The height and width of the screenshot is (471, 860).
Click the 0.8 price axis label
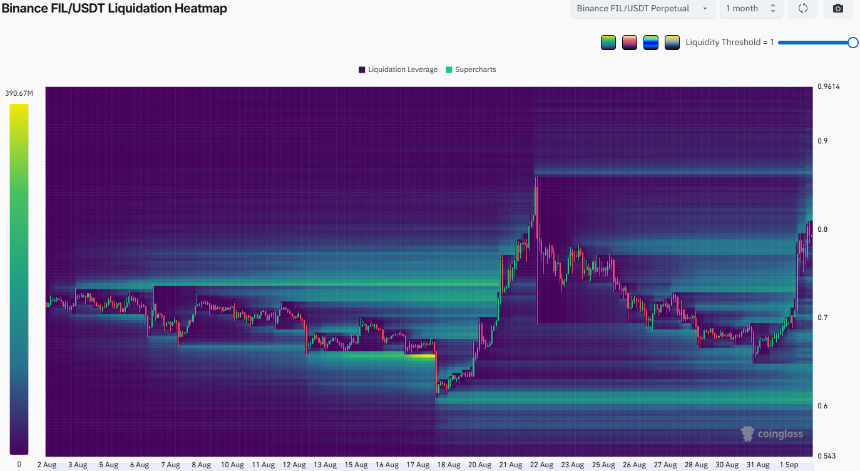[822, 229]
